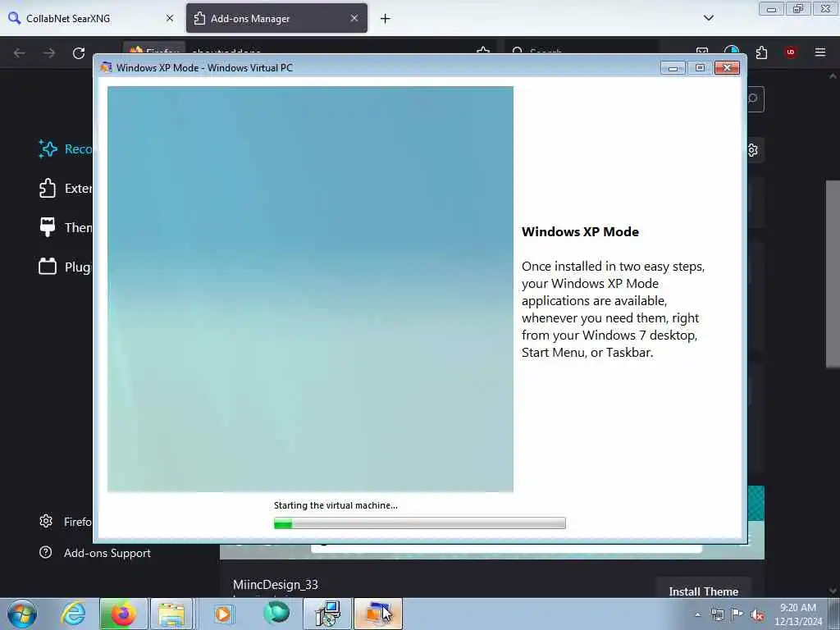The width and height of the screenshot is (840, 630).
Task: Launch Internet Explorer from the taskbar
Action: [x=73, y=614]
